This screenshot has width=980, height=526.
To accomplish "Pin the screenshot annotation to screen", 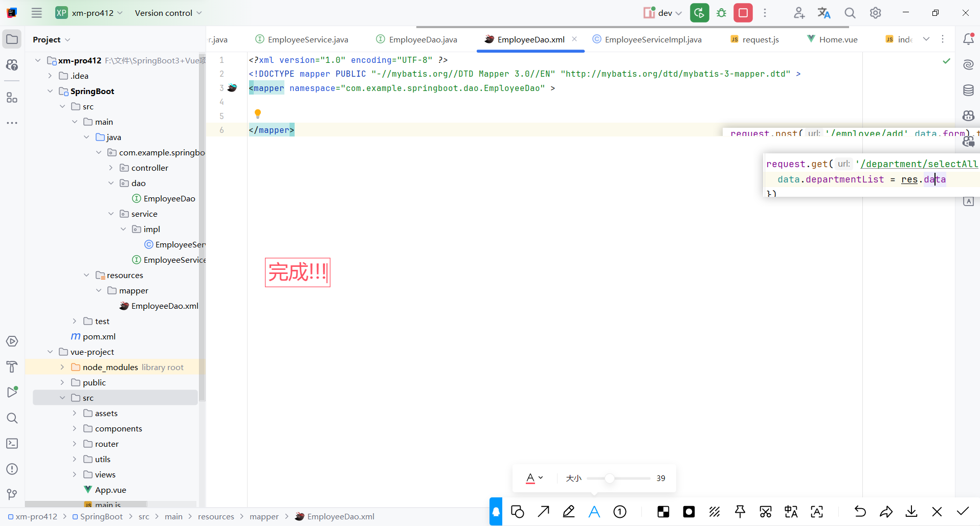I will (740, 511).
